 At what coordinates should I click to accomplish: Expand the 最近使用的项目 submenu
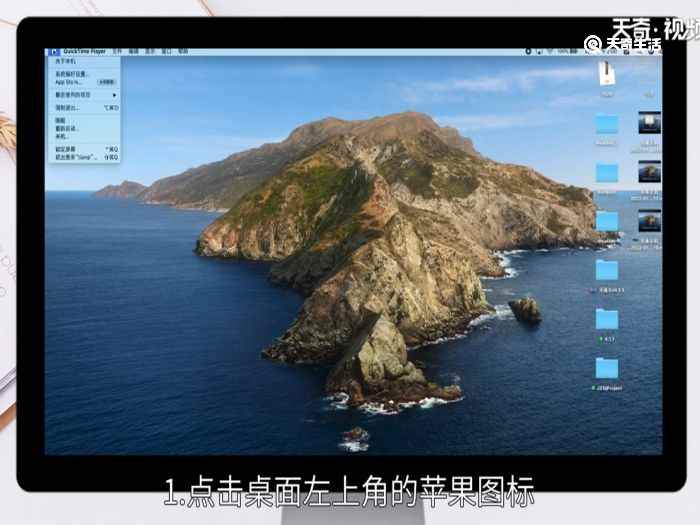pyautogui.click(x=75, y=95)
